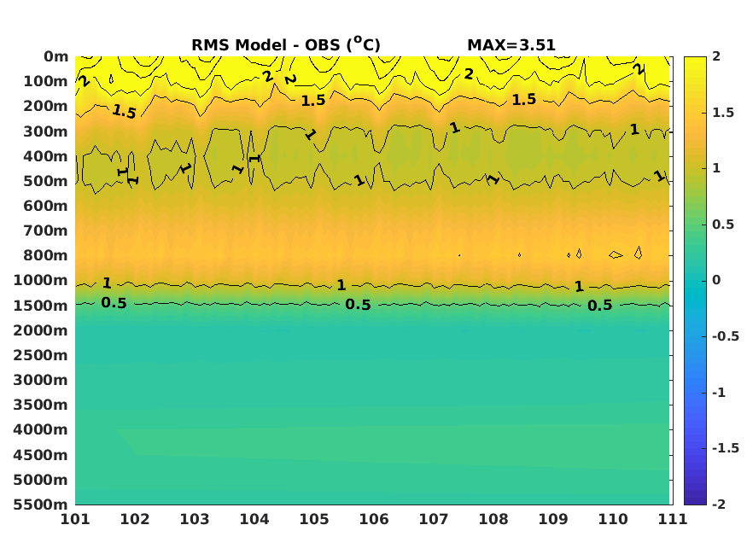Image resolution: width=747 pixels, height=560 pixels.
Task: Select the "200m" depth label
Action: (46, 106)
